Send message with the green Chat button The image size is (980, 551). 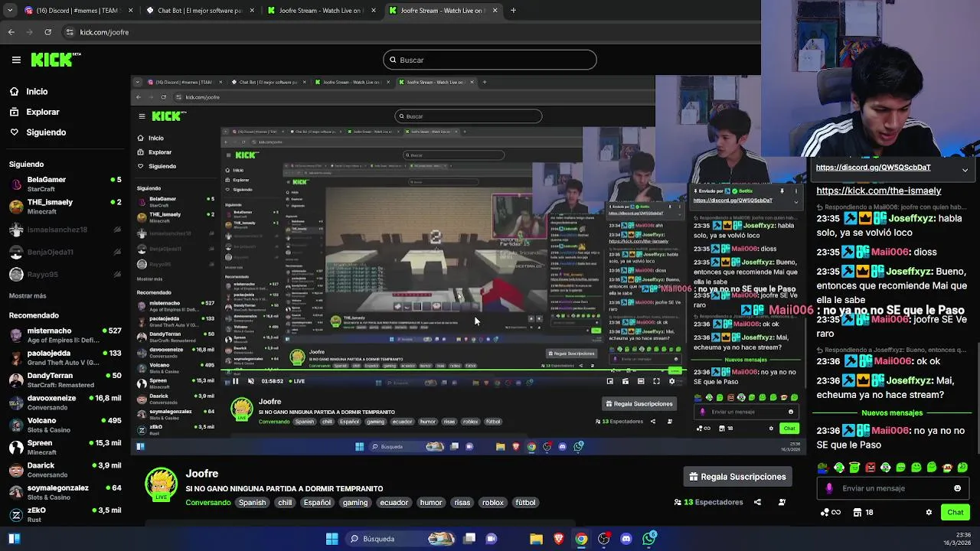tap(955, 512)
